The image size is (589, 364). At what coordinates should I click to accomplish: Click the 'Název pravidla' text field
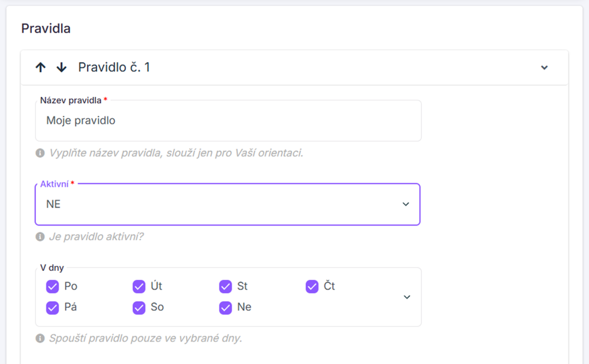227,121
